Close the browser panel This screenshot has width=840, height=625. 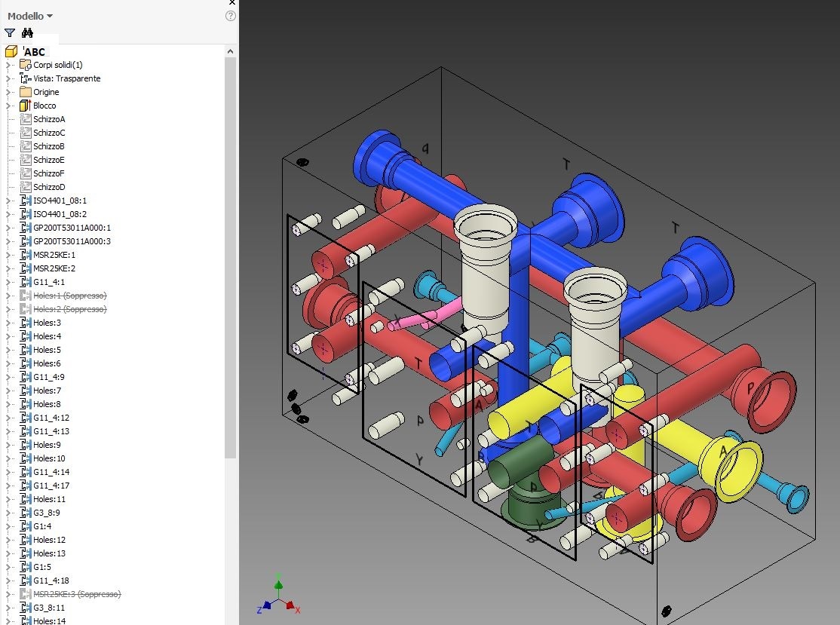pos(231,3)
